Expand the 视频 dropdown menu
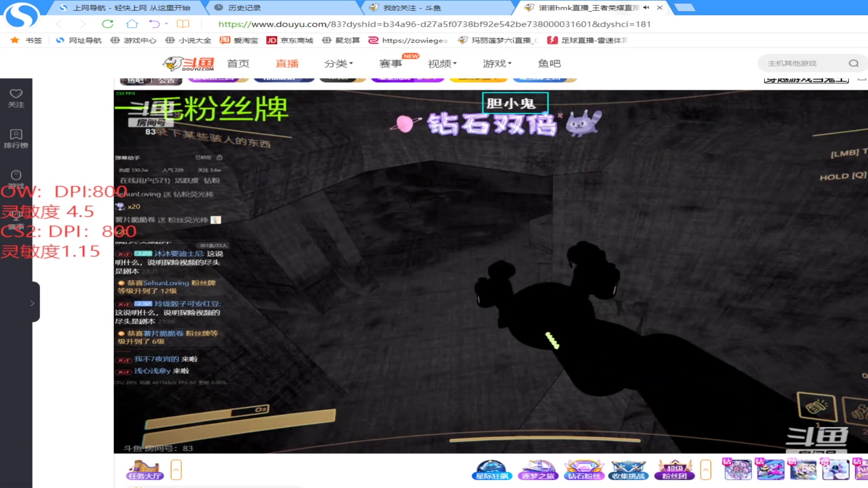 [443, 64]
